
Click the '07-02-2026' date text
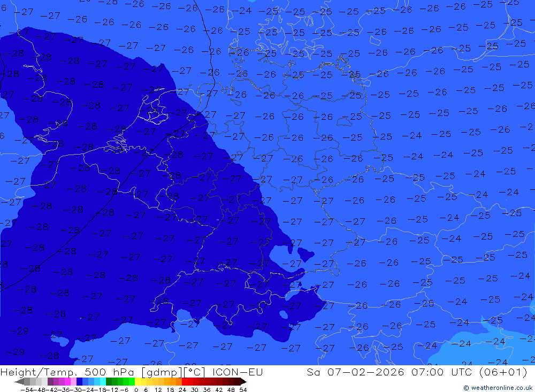(x=365, y=372)
